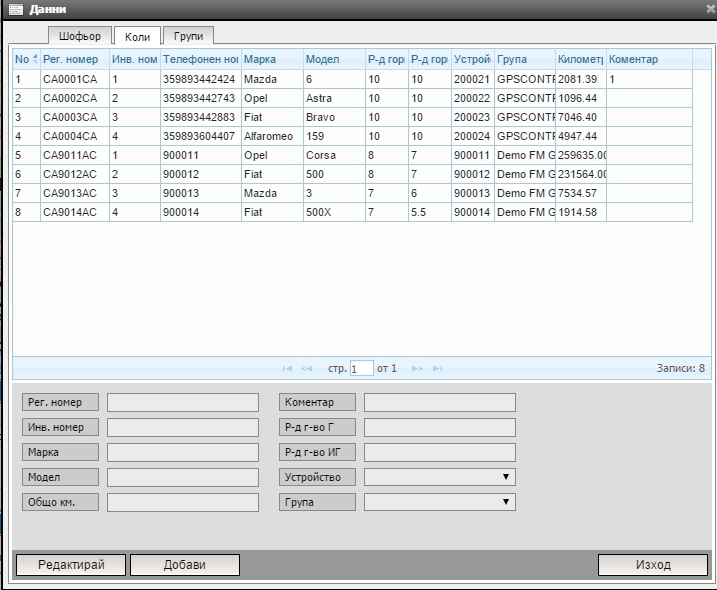Focus the Инв. номер input field

tap(183, 427)
